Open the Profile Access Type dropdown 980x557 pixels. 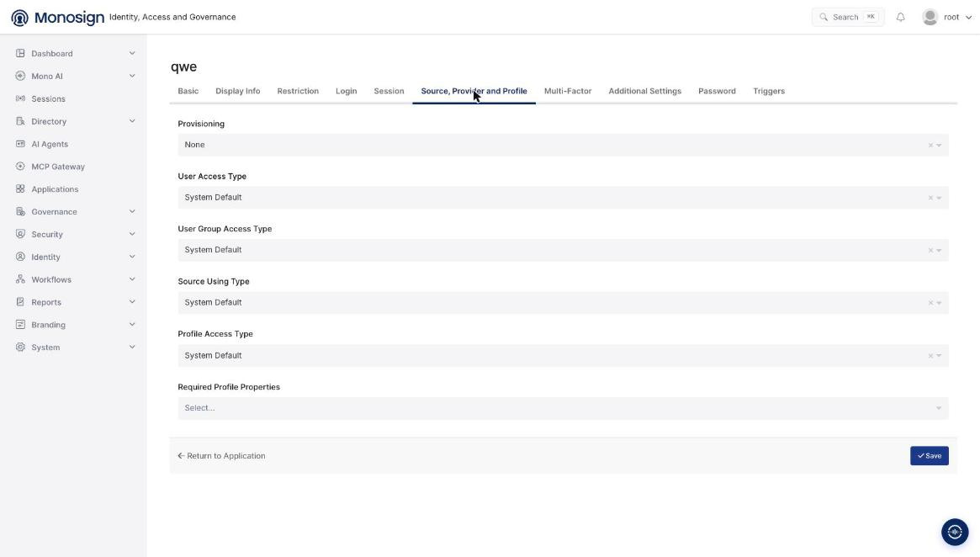coord(563,355)
